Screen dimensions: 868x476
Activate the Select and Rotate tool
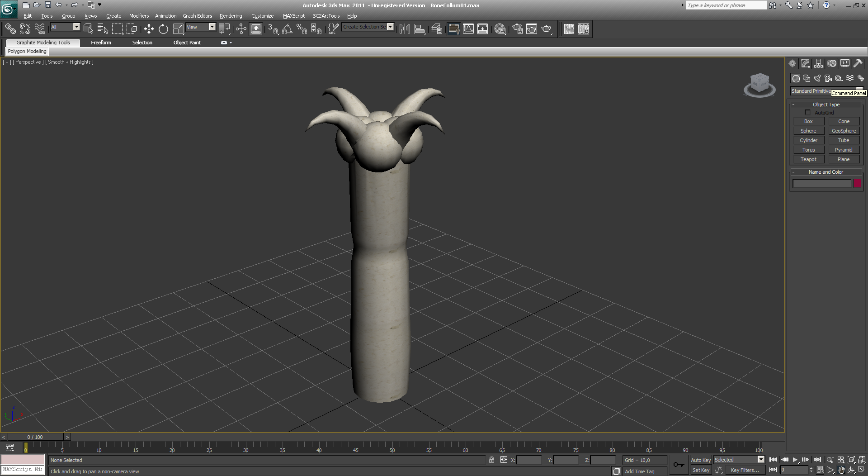click(x=163, y=29)
